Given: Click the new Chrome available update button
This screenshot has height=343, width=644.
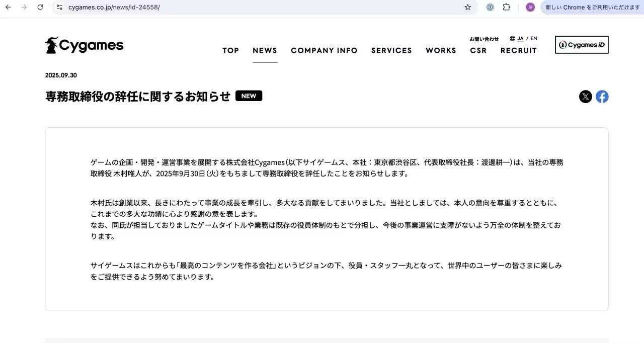Looking at the screenshot, I should tap(592, 7).
